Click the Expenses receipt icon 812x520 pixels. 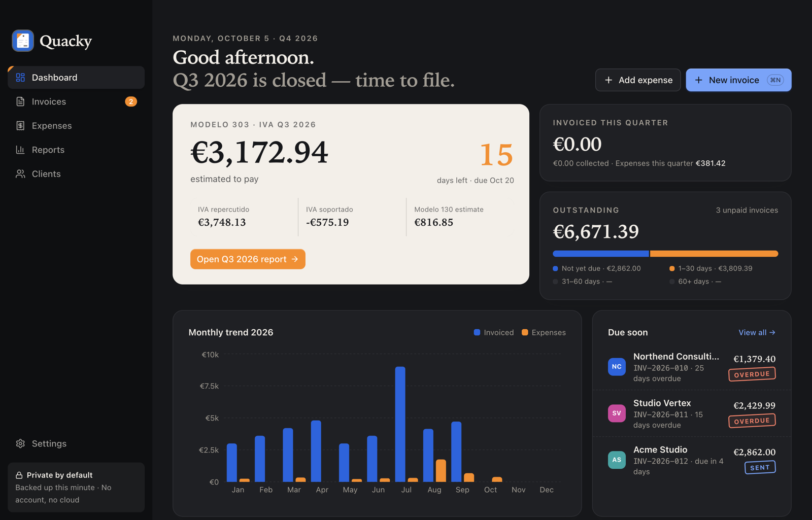click(20, 126)
